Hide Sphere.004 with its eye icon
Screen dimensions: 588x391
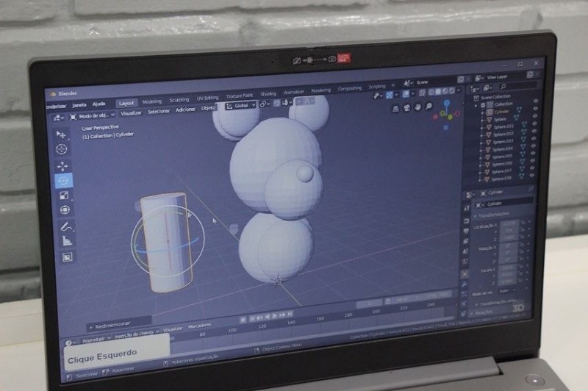pos(534,146)
